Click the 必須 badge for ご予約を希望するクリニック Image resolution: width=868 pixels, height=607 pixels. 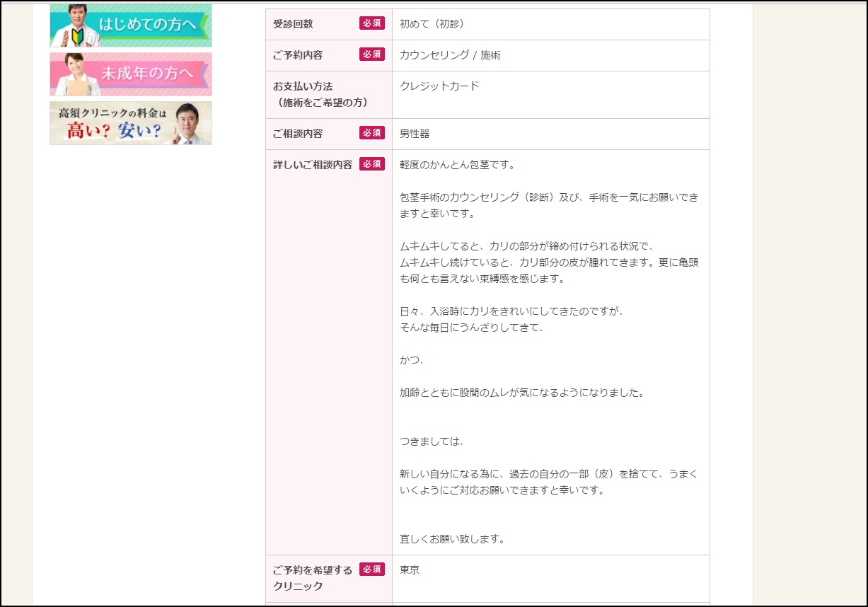pos(373,570)
